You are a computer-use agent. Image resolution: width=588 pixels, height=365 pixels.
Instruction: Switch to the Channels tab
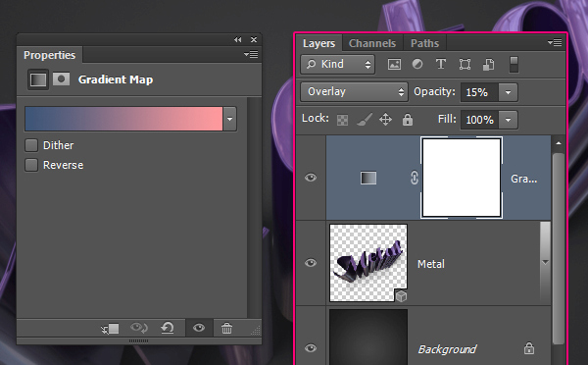click(372, 43)
